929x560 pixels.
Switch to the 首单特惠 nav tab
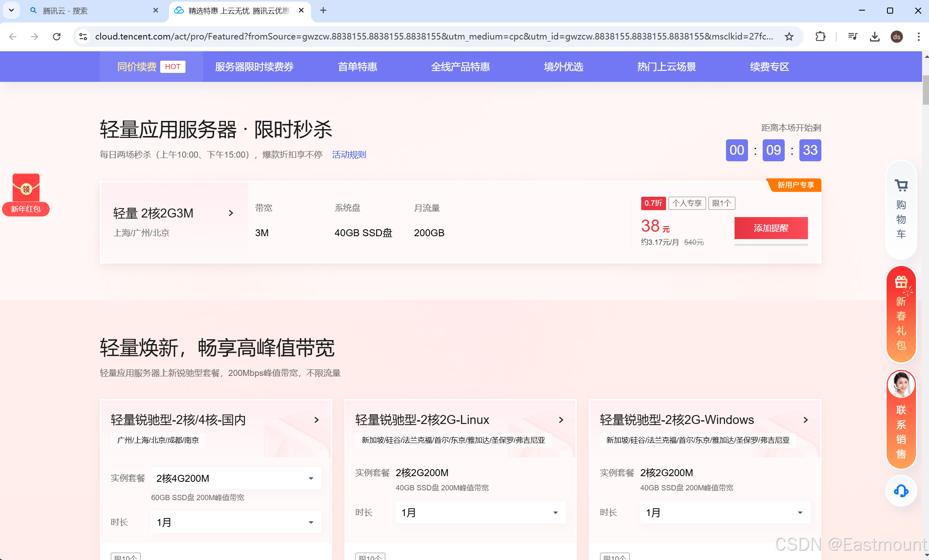pos(357,67)
